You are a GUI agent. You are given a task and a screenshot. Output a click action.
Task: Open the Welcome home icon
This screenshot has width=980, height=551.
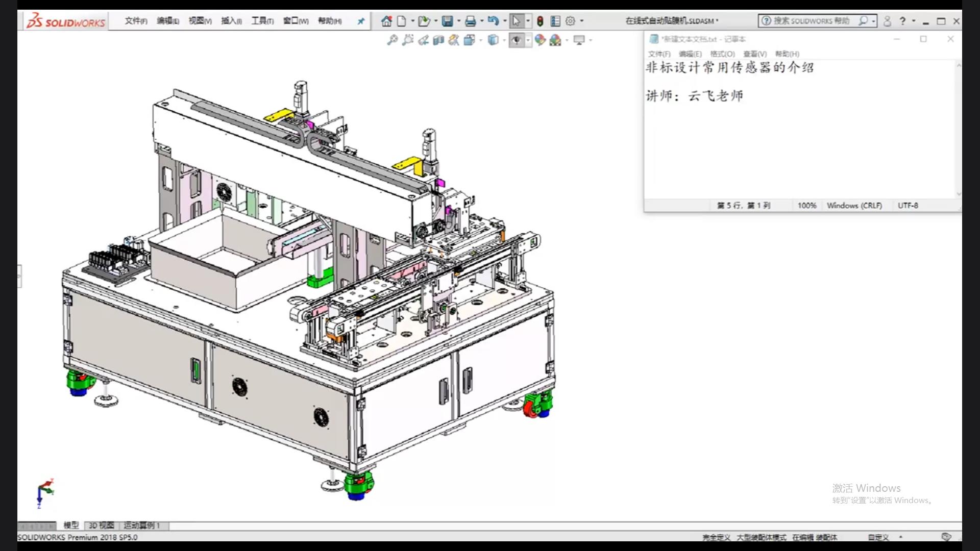pos(386,21)
